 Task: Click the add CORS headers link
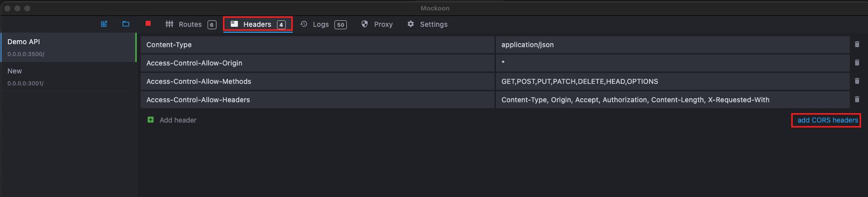point(827,120)
